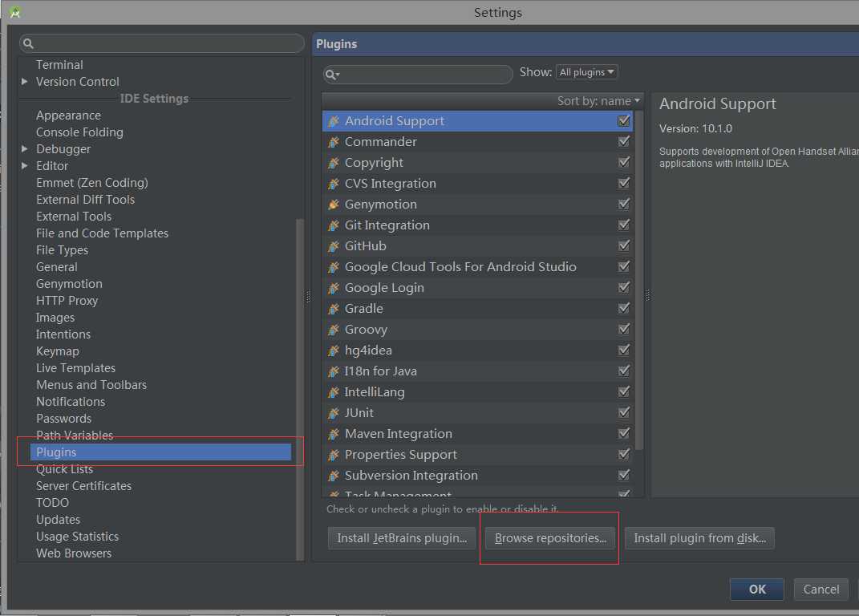Click the plugin search magnifier icon
This screenshot has width=859, height=616.
tap(332, 75)
